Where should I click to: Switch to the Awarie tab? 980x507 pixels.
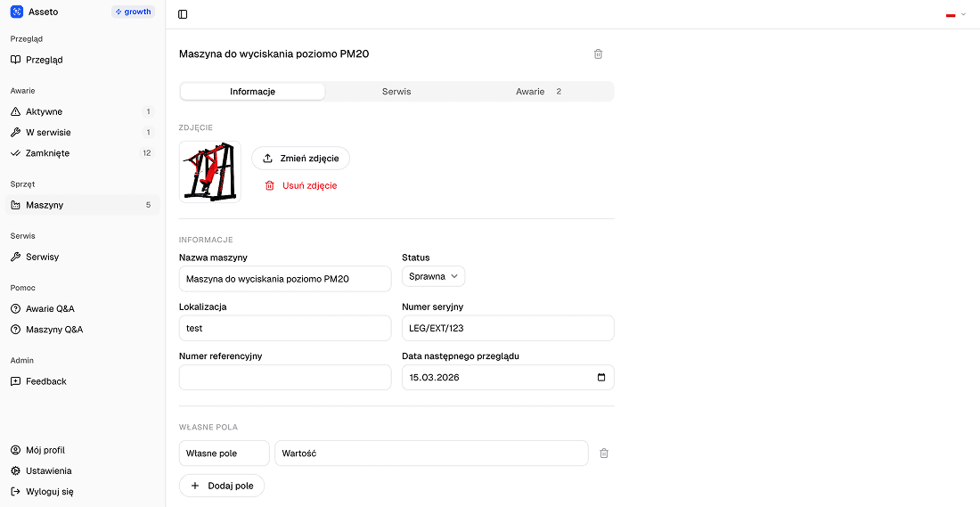(537, 92)
